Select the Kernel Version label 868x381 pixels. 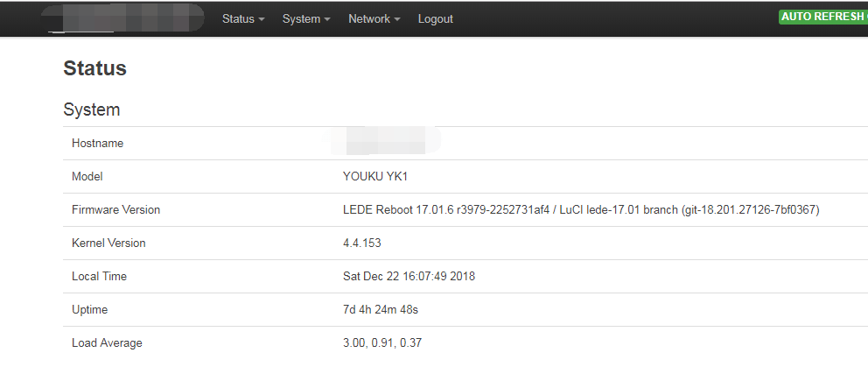tap(108, 243)
